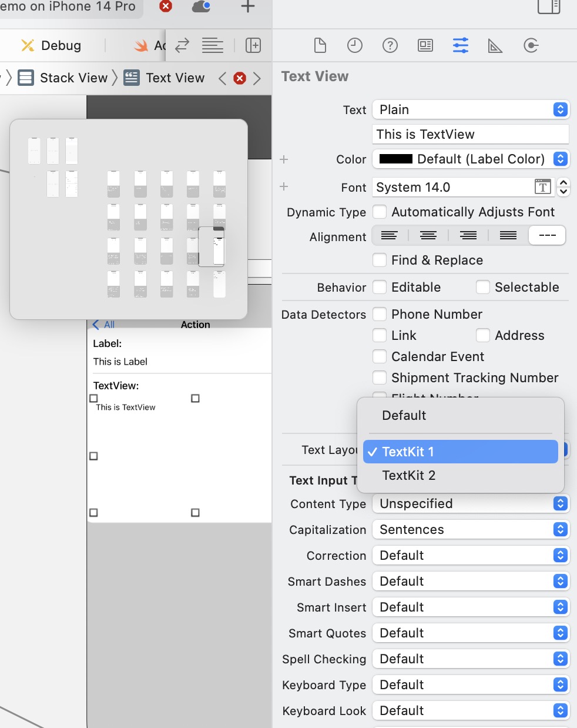This screenshot has width=577, height=728.
Task: Select the This is Label text in canvas
Action: [x=120, y=362]
